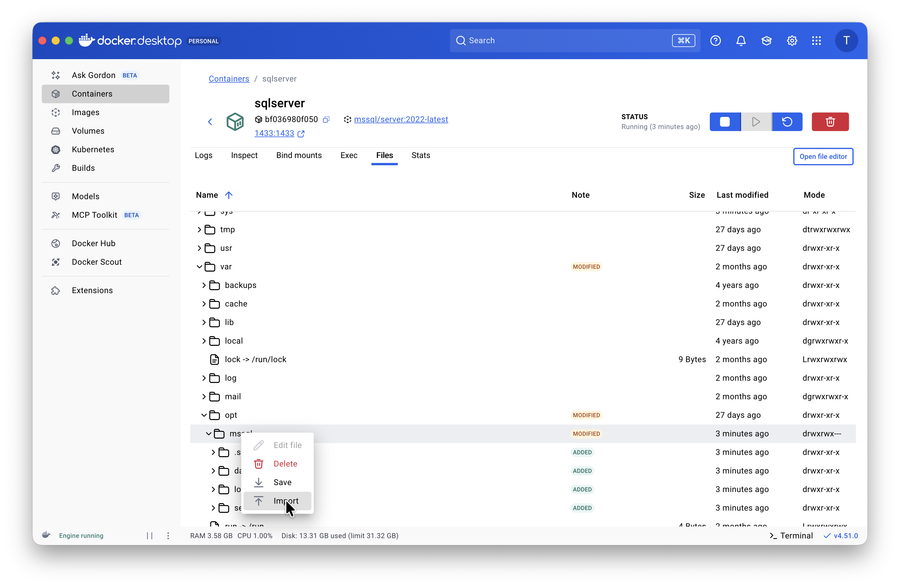900x588 pixels.
Task: Open the Exec tab
Action: tap(349, 155)
